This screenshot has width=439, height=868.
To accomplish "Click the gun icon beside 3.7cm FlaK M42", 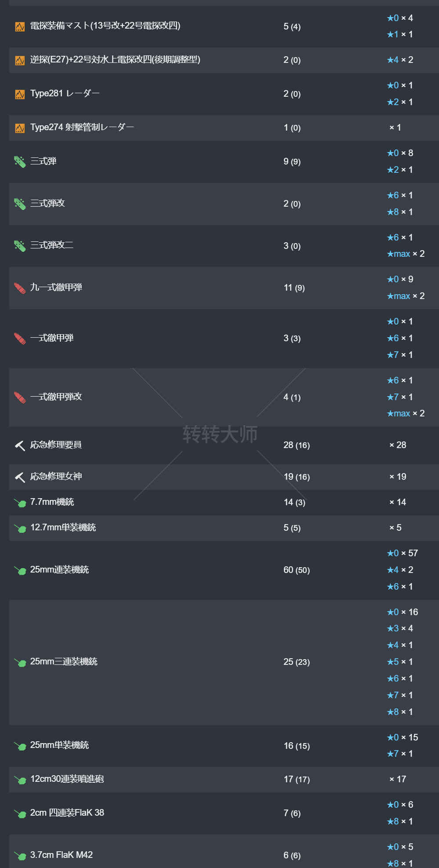I will click(x=20, y=856).
